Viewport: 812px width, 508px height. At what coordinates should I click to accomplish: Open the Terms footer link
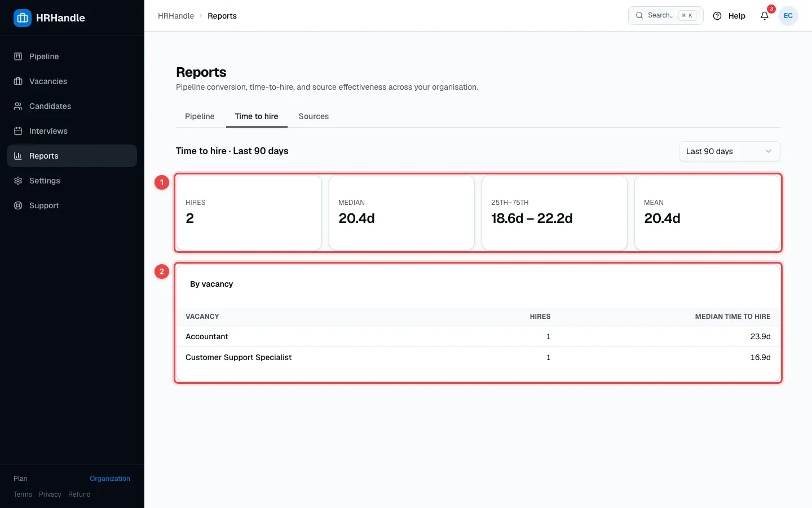pos(23,494)
